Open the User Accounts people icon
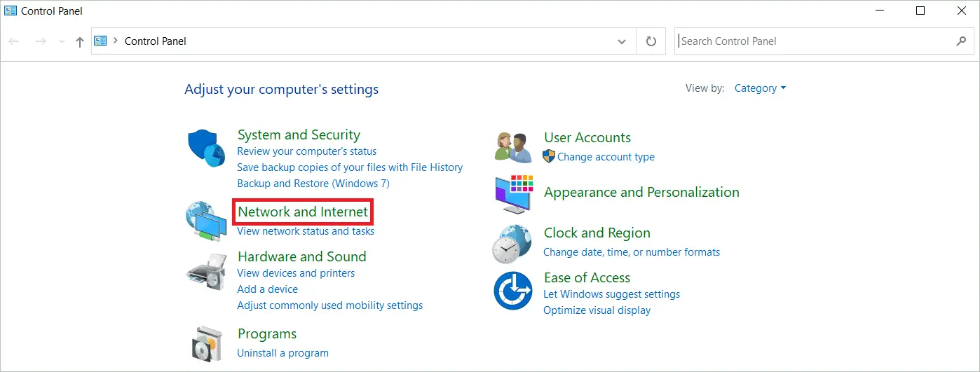This screenshot has height=372, width=980. tap(512, 147)
